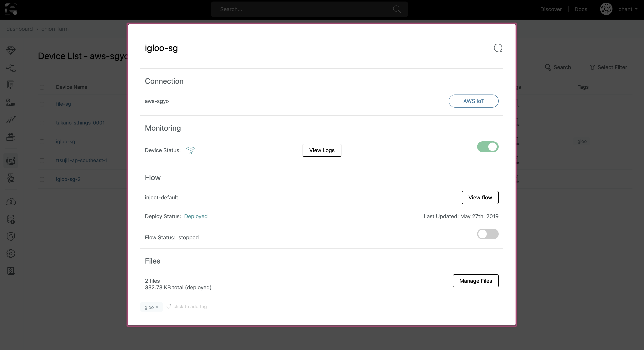
Task: Open the dashboard charts icon in sidebar
Action: (x=11, y=102)
